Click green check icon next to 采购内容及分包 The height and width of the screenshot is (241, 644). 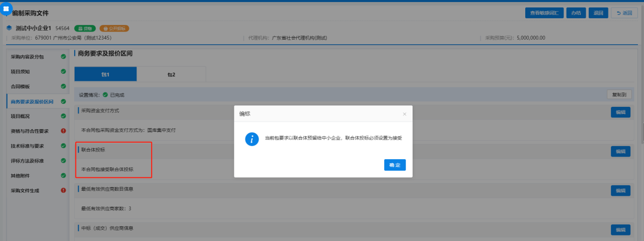(63, 56)
